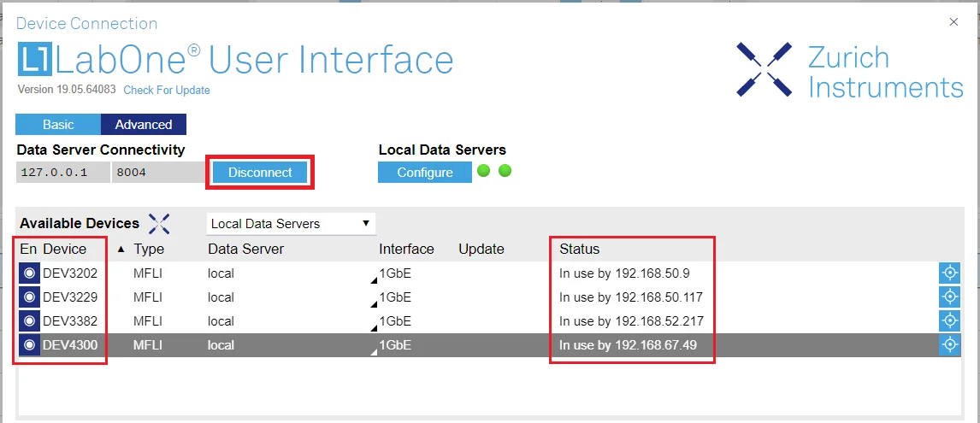Toggle the enable button for DEV3229
The width and height of the screenshot is (980, 423).
[29, 297]
